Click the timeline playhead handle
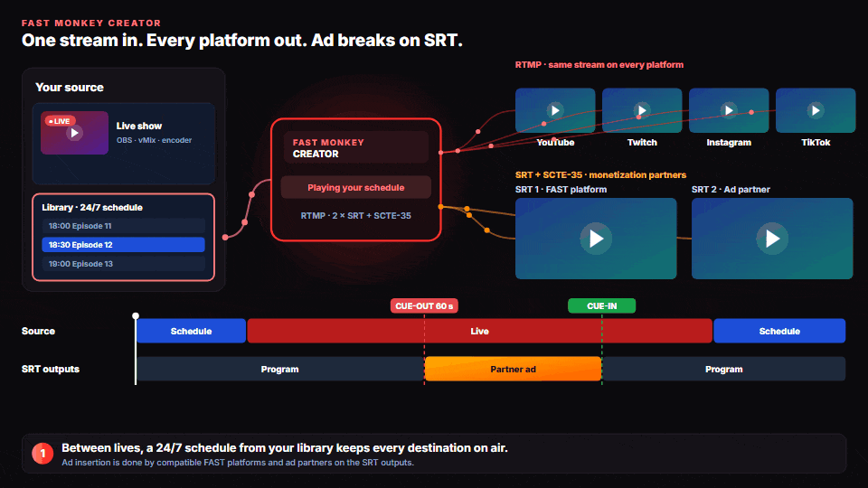Screen dimensions: 868x488 136,316
